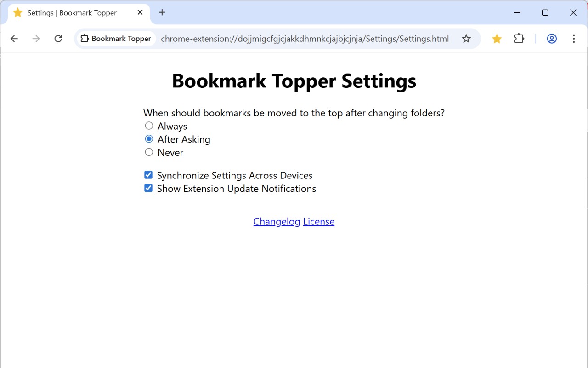588x368 pixels.
Task: Click the Bookmark Topper Settings heading
Action: 294,80
